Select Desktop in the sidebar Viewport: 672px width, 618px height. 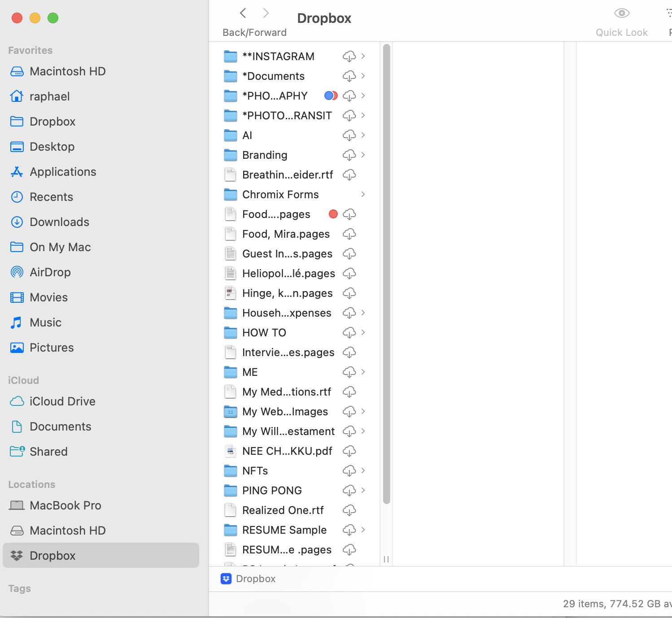pyautogui.click(x=101, y=147)
